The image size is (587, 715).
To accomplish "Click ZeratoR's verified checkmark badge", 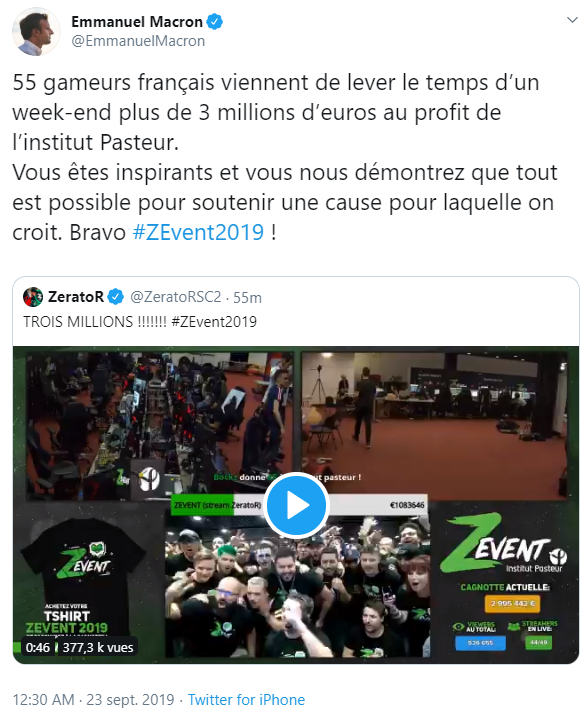I will (x=116, y=297).
